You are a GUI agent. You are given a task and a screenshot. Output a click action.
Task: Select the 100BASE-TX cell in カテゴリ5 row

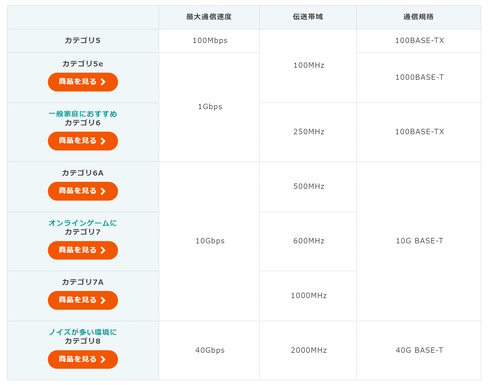pos(419,41)
